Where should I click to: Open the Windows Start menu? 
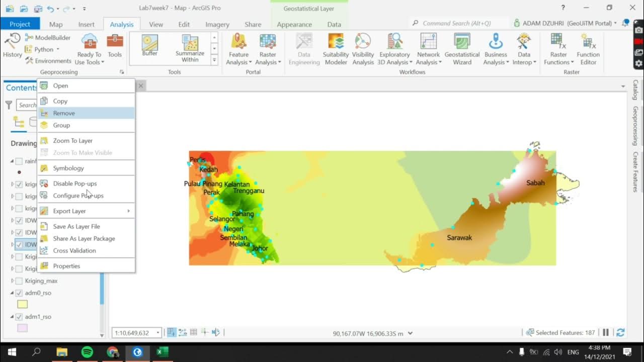(11, 352)
